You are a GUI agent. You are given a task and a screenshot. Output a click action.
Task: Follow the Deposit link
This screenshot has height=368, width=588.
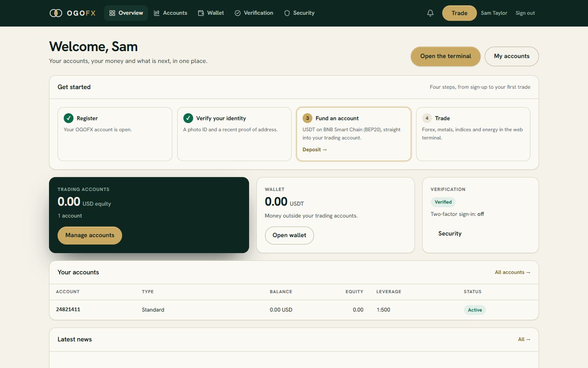click(x=315, y=150)
